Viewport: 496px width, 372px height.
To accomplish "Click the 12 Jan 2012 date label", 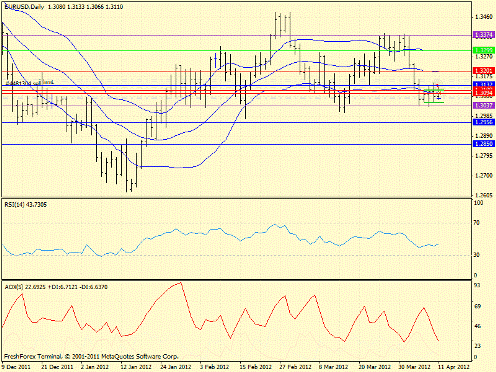I will coord(136,367).
